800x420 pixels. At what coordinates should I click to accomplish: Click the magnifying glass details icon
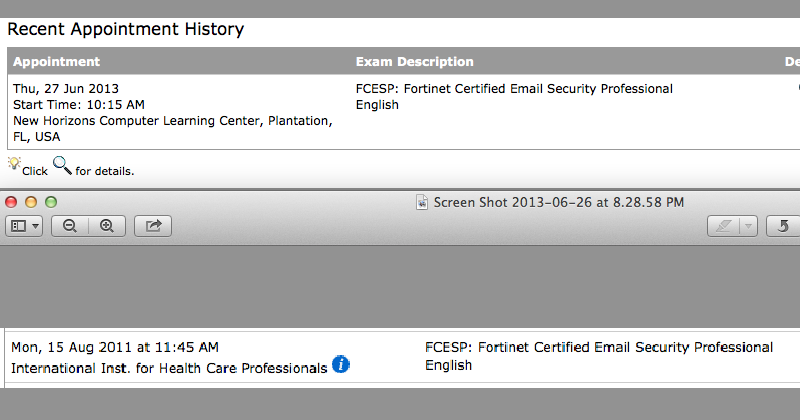[x=62, y=166]
